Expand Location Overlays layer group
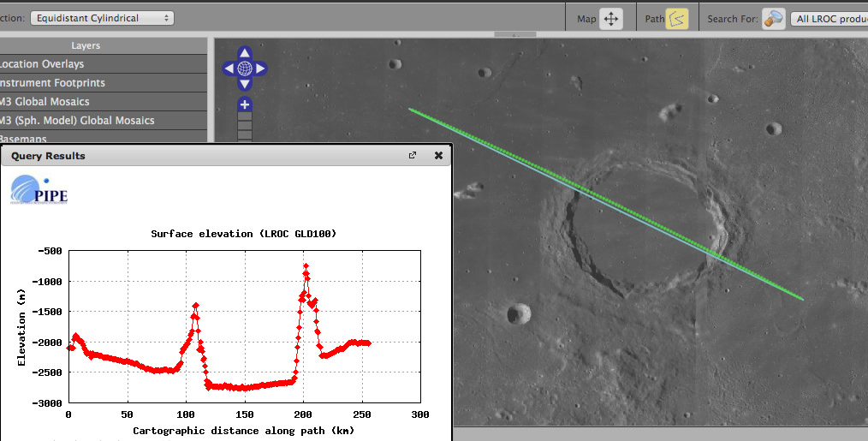868x441 pixels. (x=103, y=64)
